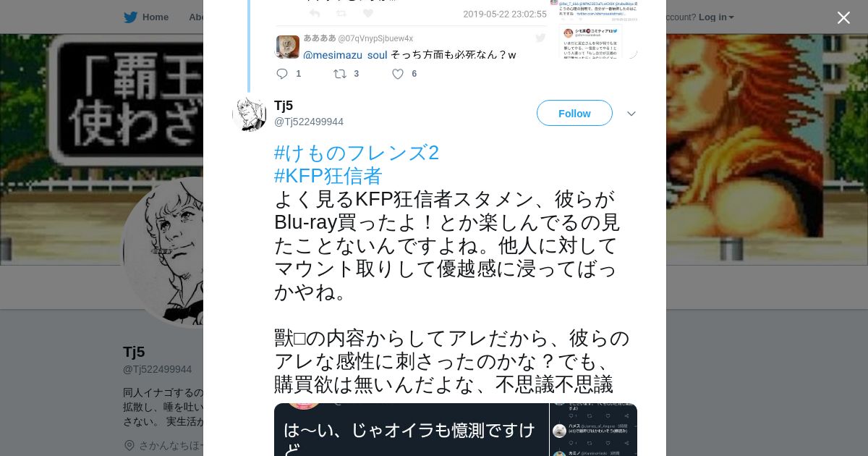The width and height of the screenshot is (868, 456).
Task: Open the Log in dropdown
Action: pos(716,17)
